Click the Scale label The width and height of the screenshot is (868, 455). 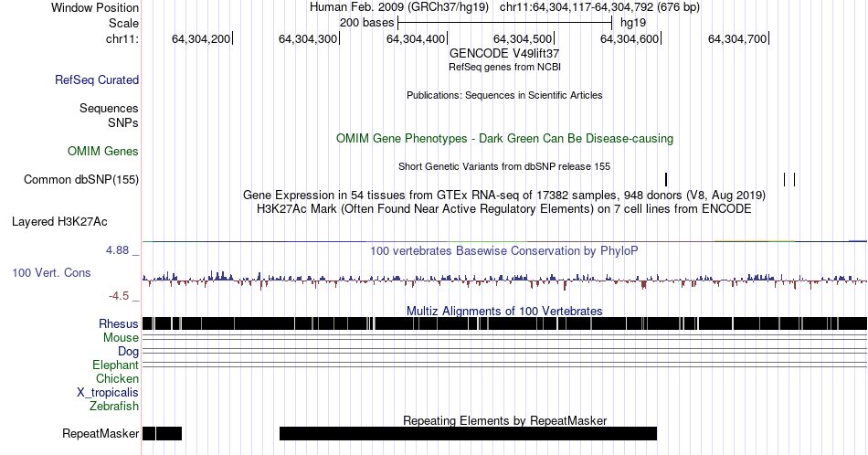[123, 23]
